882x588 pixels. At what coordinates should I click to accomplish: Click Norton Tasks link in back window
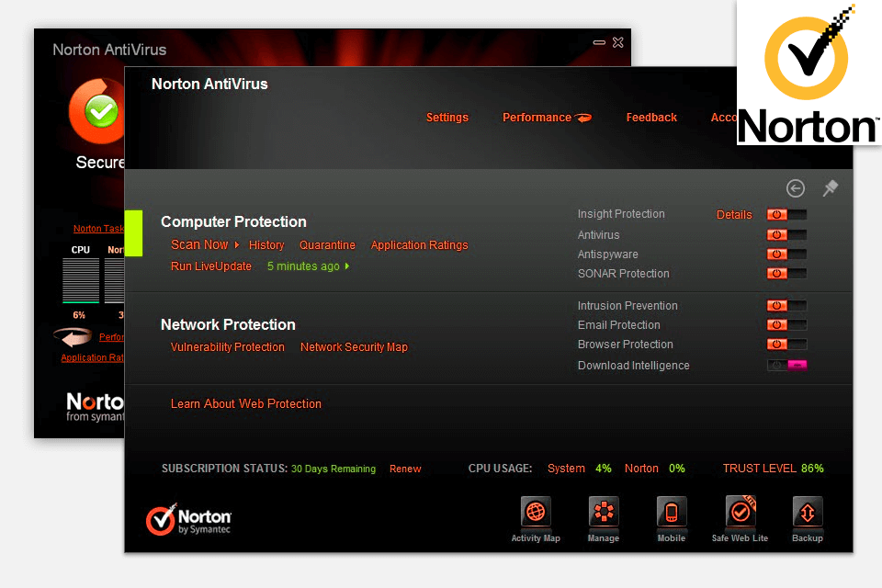98,229
